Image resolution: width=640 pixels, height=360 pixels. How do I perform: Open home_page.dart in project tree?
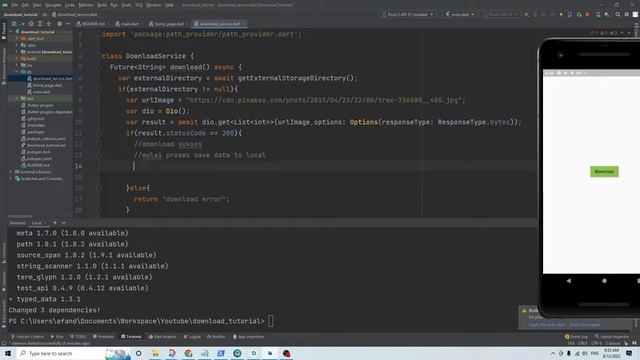47,85
